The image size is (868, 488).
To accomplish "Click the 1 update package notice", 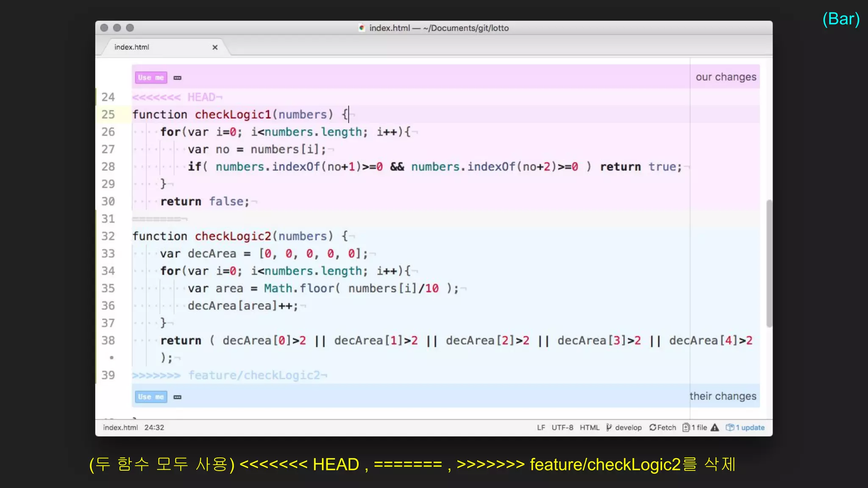I will coord(745,427).
